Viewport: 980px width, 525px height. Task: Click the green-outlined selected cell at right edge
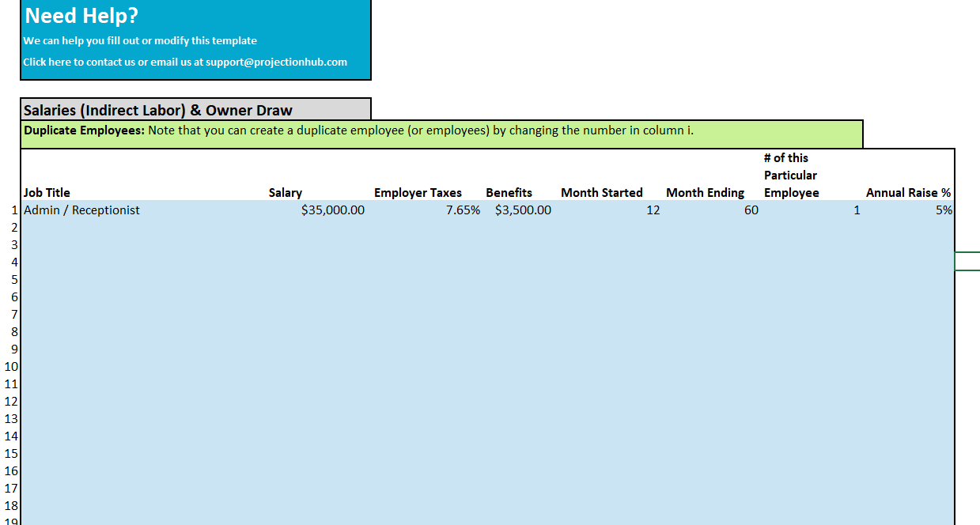967,262
